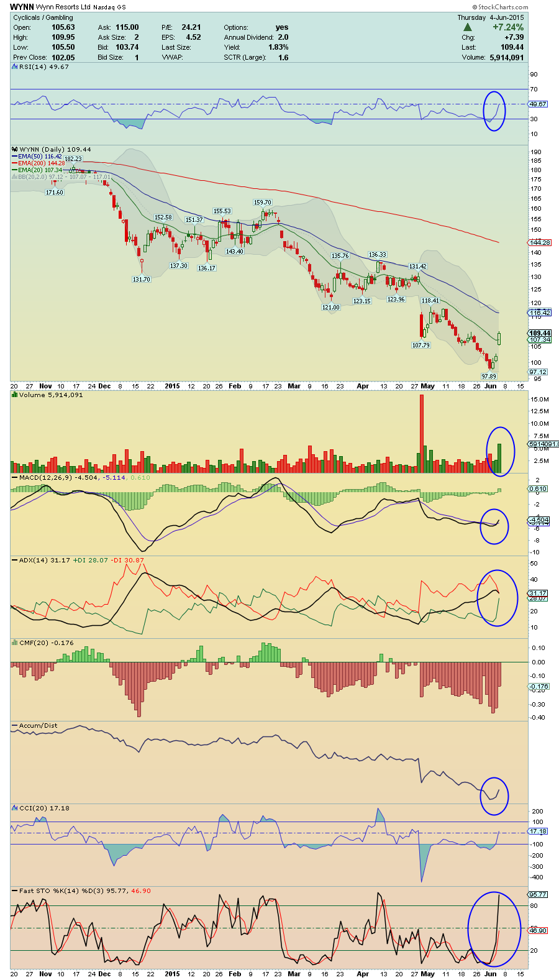Click the green EMA(20) legend line
Screen dimensions: 559x980
coord(15,170)
